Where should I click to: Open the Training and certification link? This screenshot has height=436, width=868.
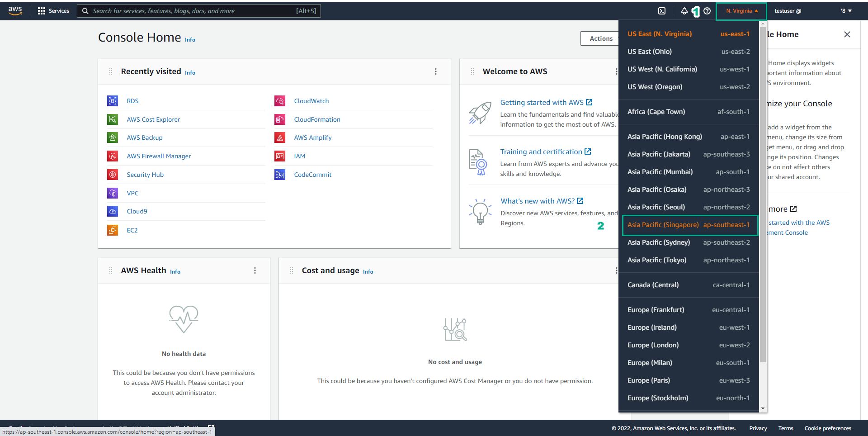(546, 152)
